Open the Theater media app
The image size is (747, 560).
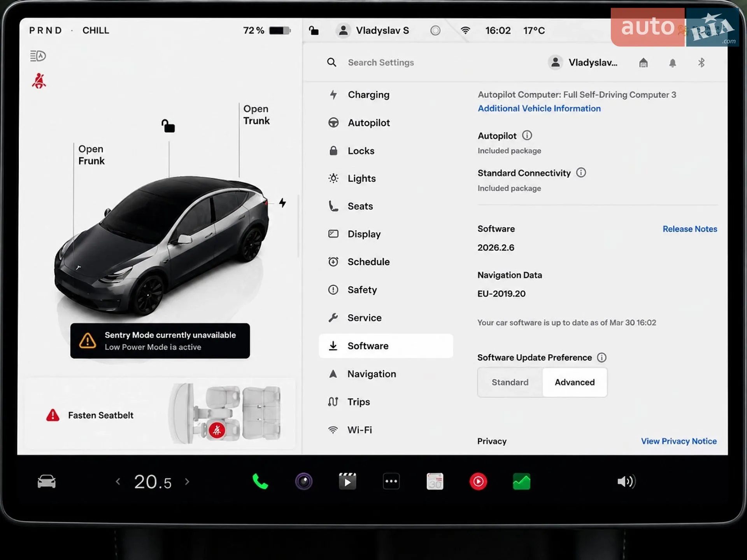point(347,481)
